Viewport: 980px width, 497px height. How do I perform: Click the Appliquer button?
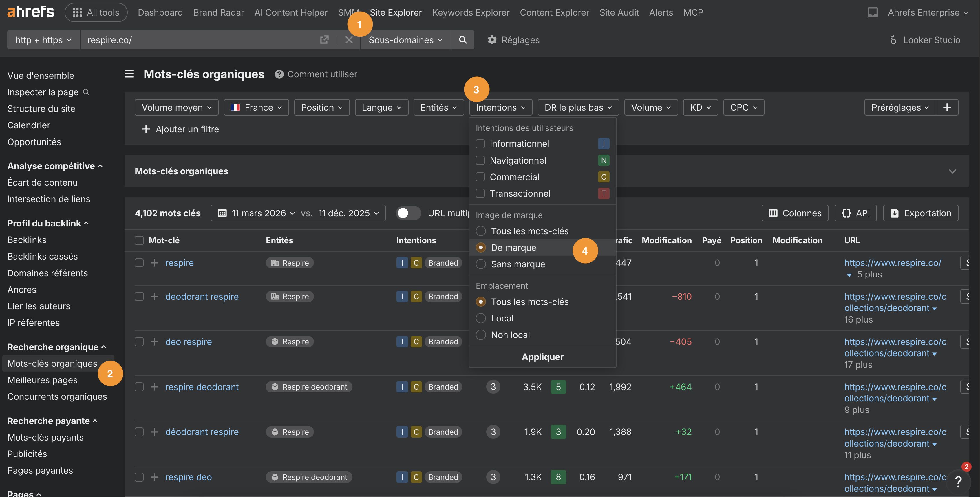(x=542, y=357)
